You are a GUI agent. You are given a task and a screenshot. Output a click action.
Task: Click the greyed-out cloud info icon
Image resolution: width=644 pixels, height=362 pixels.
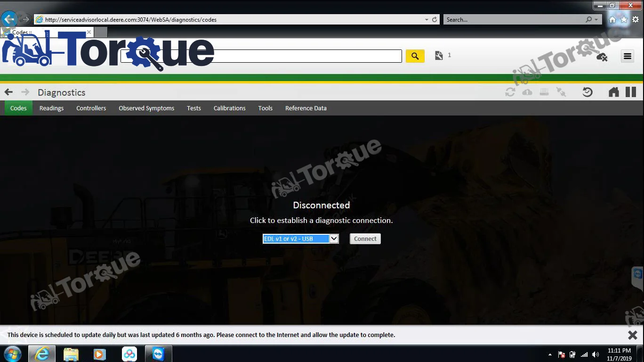point(527,92)
